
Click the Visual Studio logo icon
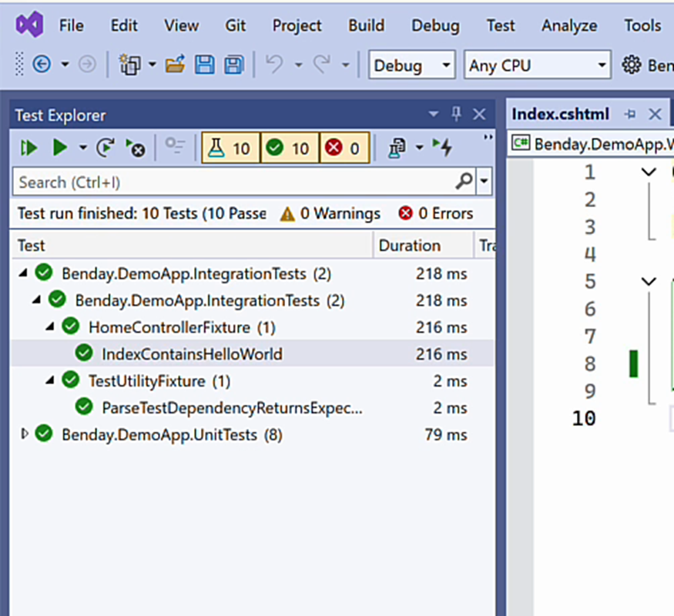coord(29,25)
